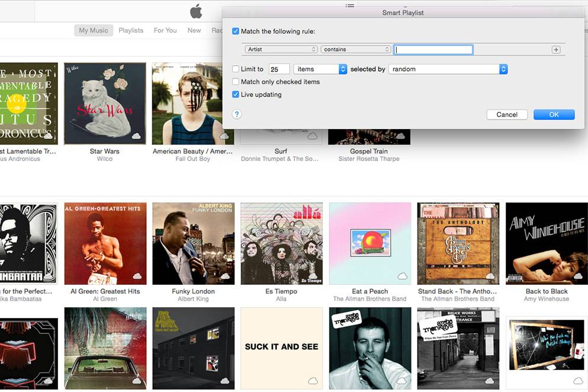Viewport: 588px width, 392px height.
Task: Click the Al Green artist name
Action: (105, 299)
